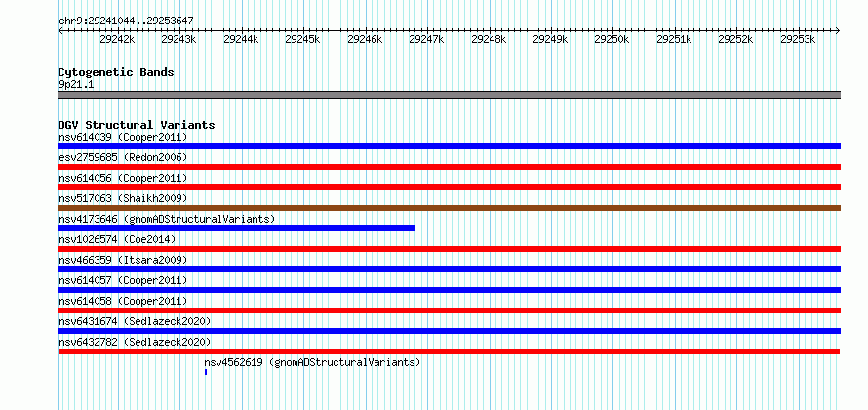Click the ruler's right arrowhead
868x410 pixels.
(838, 30)
